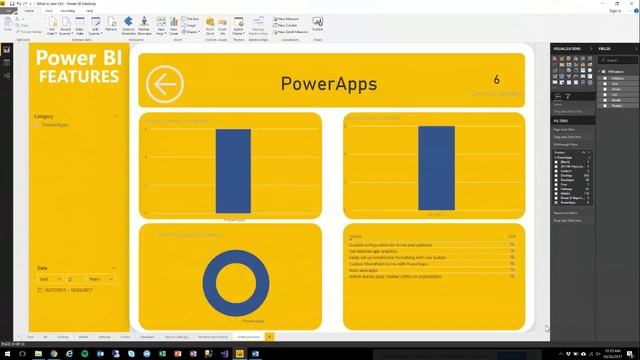Toggle Mobile checkbox in Product filter
The height and width of the screenshot is (360, 640).
pyautogui.click(x=556, y=193)
